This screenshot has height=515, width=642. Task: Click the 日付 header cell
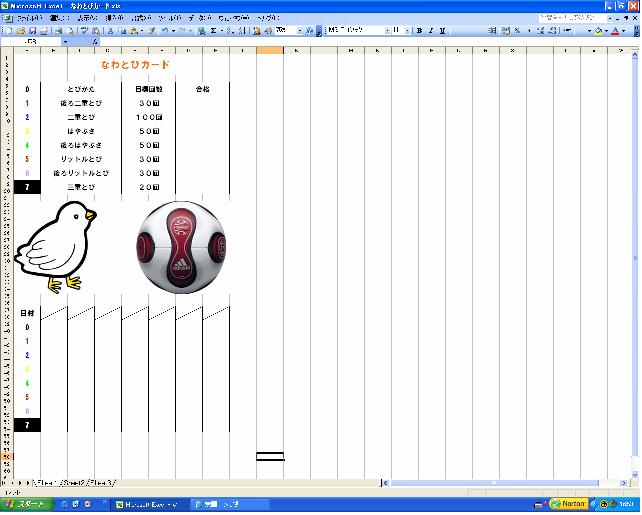[x=27, y=315]
